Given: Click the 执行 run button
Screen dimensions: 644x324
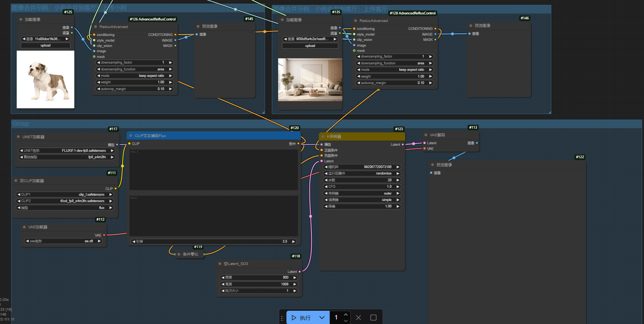Looking at the screenshot, I should [302, 318].
